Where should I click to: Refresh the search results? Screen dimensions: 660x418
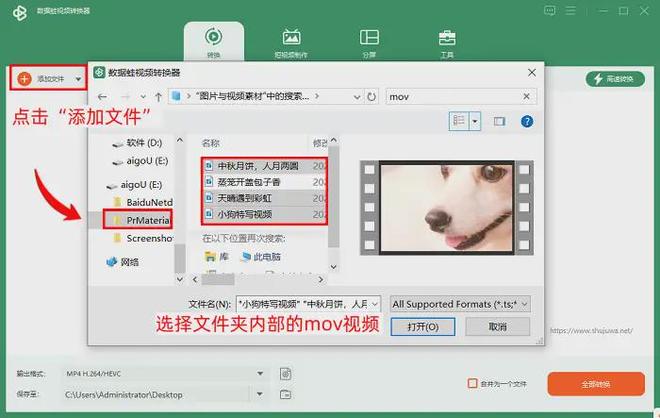pyautogui.click(x=371, y=97)
